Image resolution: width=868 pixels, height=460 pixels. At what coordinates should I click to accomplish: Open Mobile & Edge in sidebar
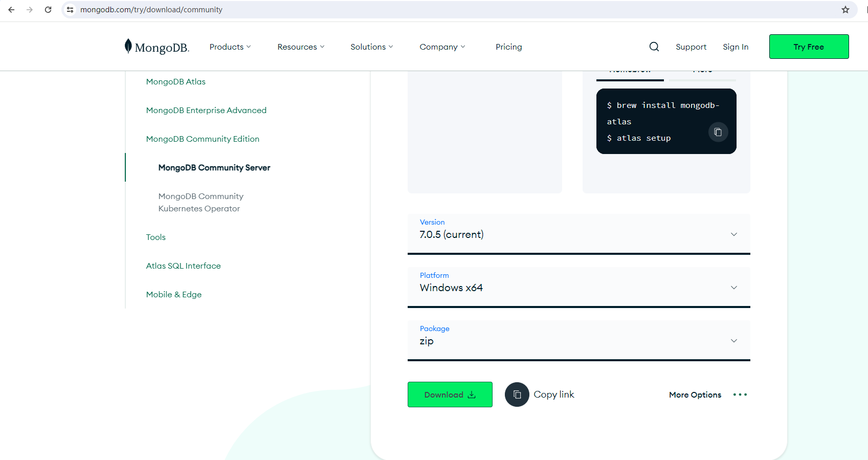pos(174,294)
